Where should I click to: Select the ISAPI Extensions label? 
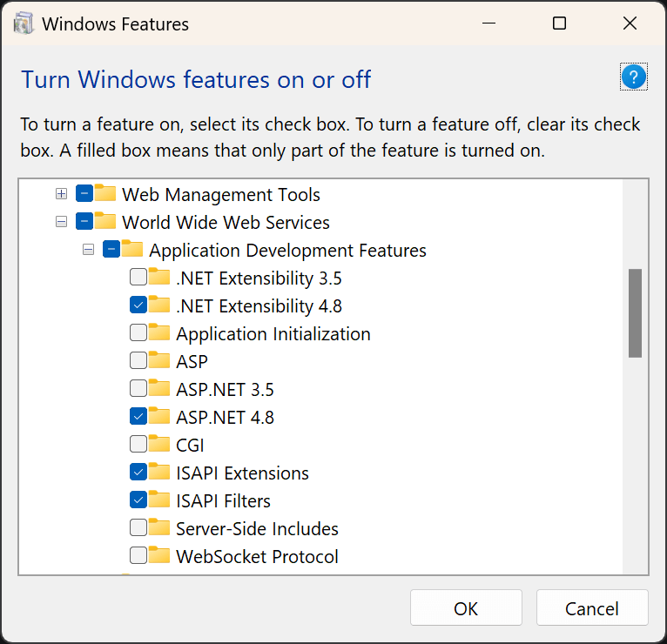tap(242, 473)
